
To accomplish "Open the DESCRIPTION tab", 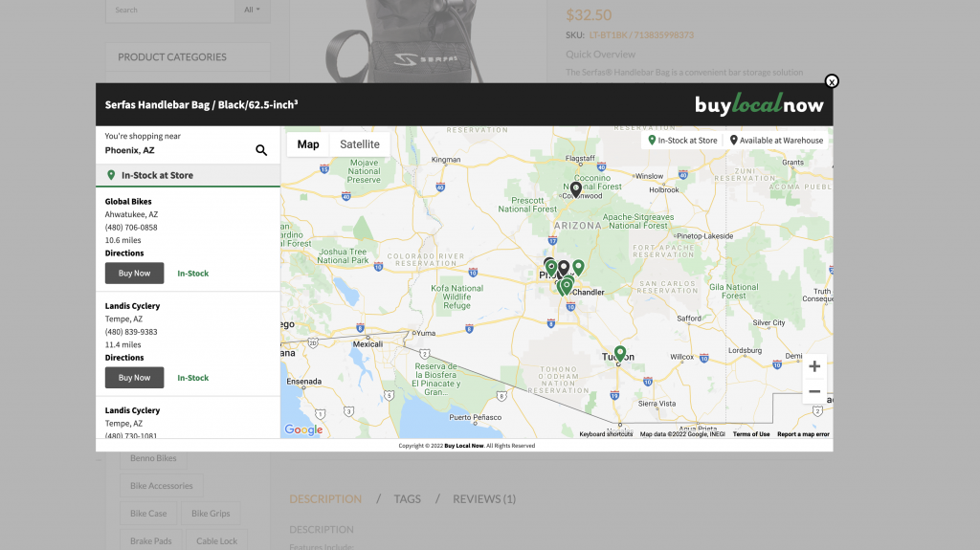I will pos(325,498).
